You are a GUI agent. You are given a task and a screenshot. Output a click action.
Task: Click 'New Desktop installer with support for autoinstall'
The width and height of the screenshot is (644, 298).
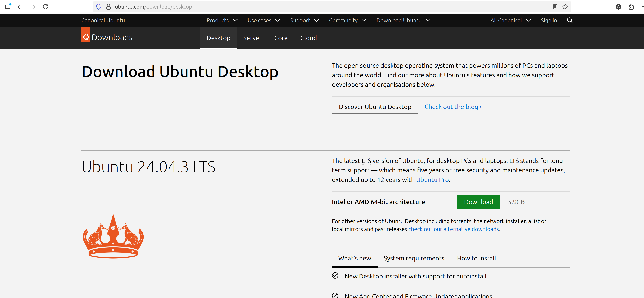[415, 276]
